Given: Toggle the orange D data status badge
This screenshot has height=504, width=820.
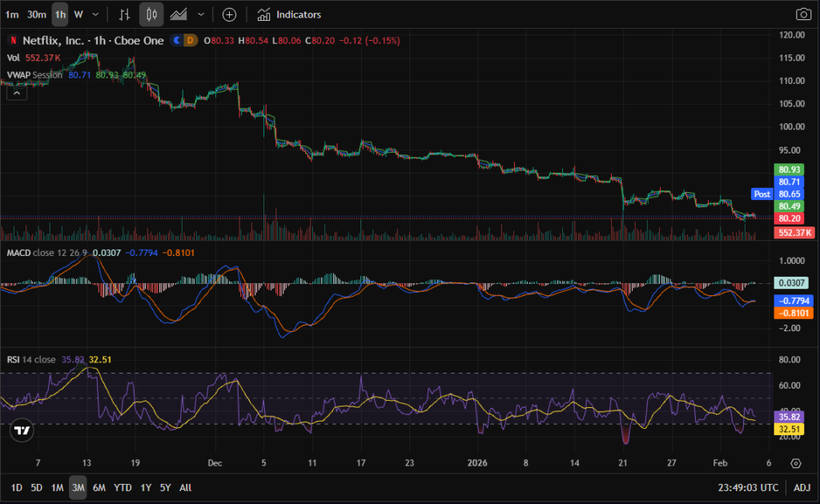Looking at the screenshot, I should [191, 40].
